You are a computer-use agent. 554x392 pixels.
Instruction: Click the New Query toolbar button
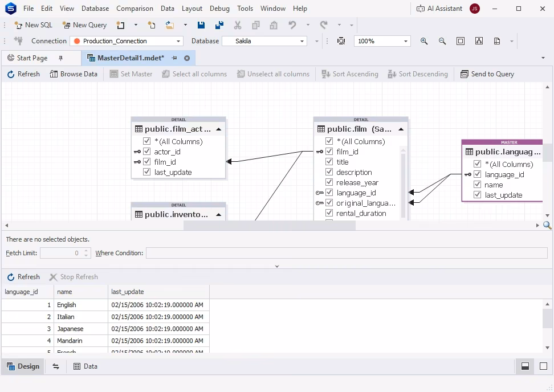pyautogui.click(x=84, y=25)
